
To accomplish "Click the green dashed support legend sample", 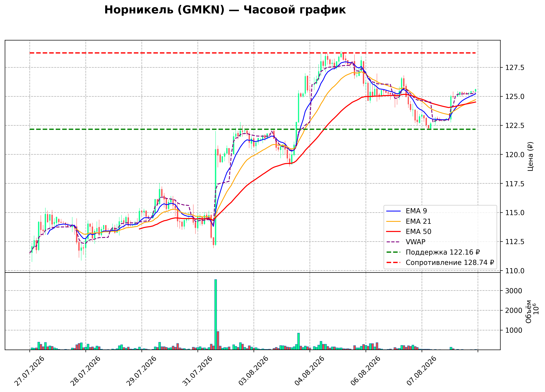I will 393,252.
